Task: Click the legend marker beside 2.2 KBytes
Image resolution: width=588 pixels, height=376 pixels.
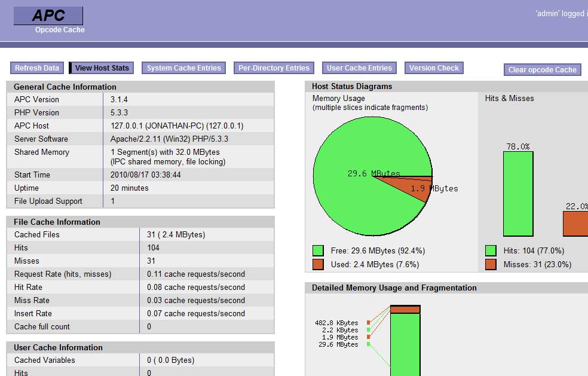Action: (369, 329)
